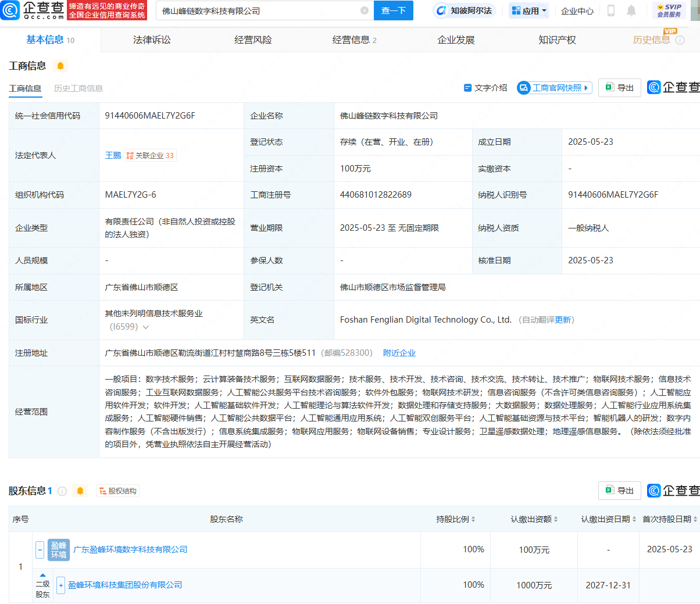Click the info icon beside 股东信息

(x=62, y=491)
